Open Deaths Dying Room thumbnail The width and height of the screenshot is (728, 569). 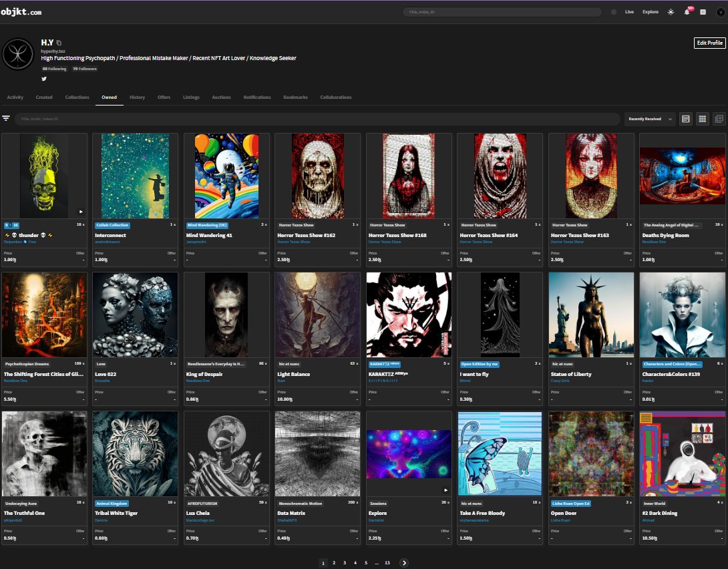coord(682,176)
